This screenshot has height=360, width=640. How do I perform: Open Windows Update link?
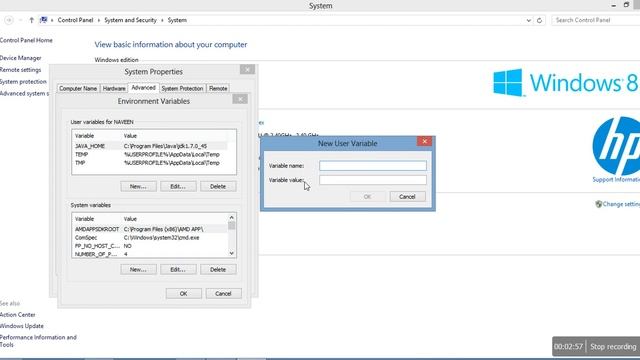tap(22, 326)
